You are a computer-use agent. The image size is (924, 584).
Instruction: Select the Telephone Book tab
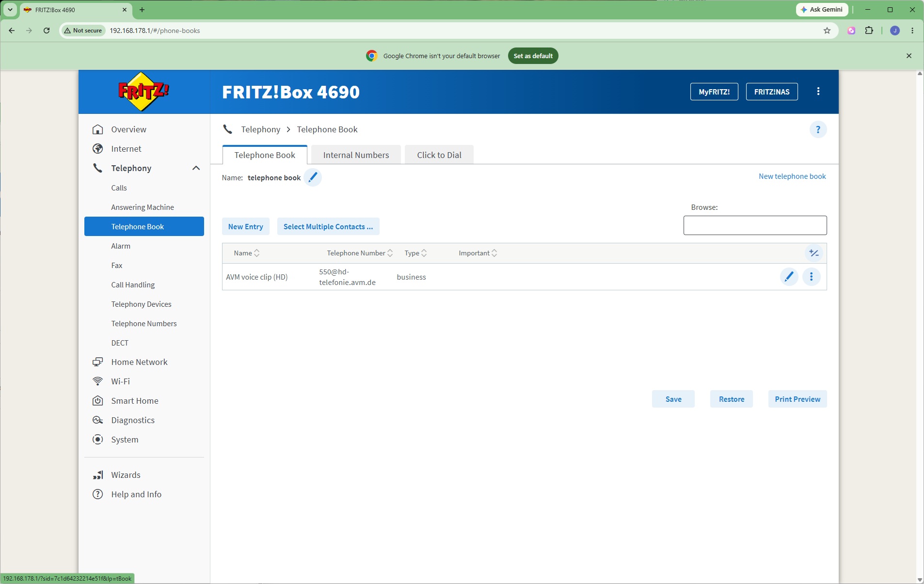click(265, 155)
